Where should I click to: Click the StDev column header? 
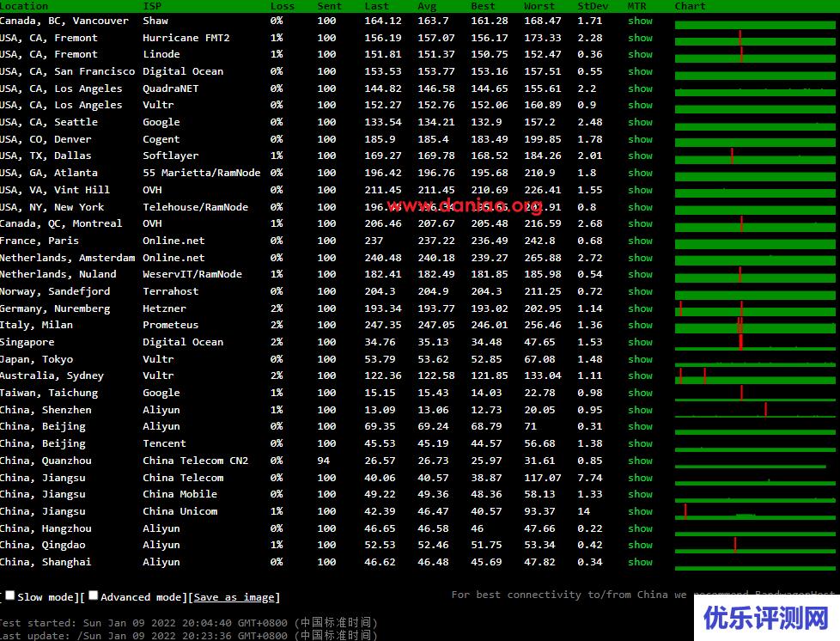[x=593, y=6]
